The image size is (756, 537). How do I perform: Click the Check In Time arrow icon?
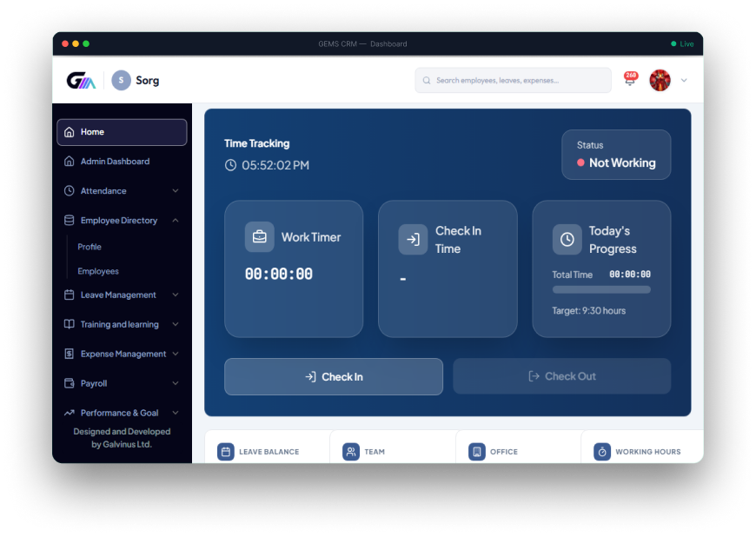(414, 240)
